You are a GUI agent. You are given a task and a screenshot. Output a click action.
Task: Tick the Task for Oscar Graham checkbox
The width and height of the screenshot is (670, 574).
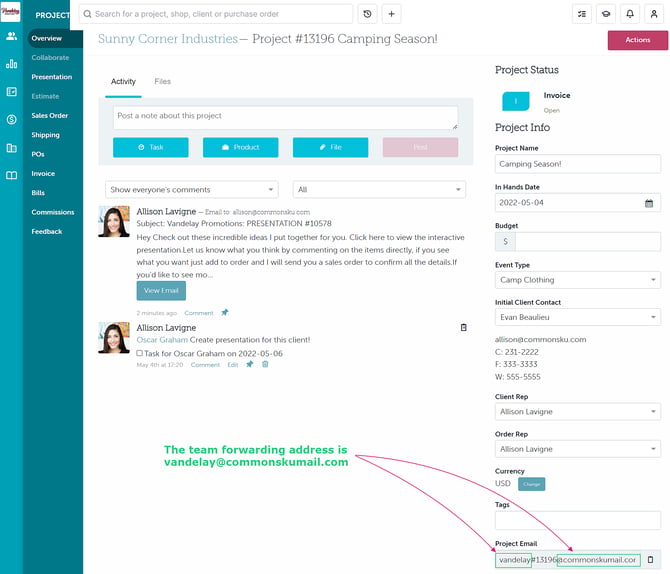tap(139, 353)
